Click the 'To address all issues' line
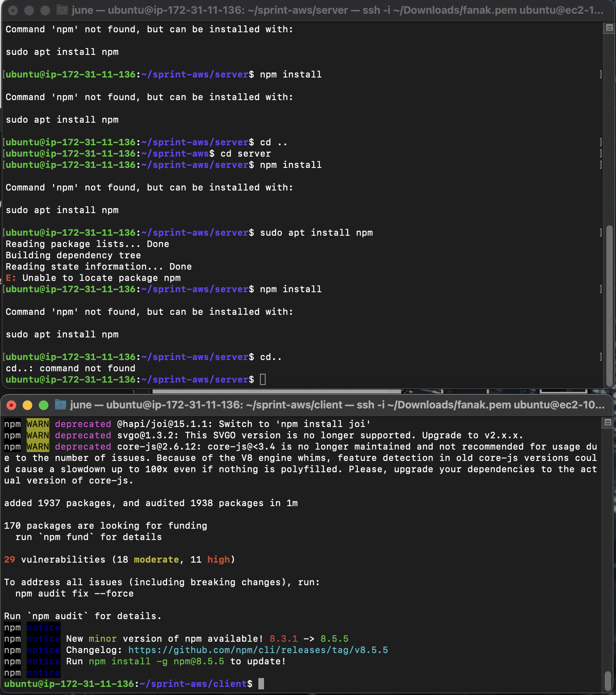The image size is (616, 695). coord(162,582)
